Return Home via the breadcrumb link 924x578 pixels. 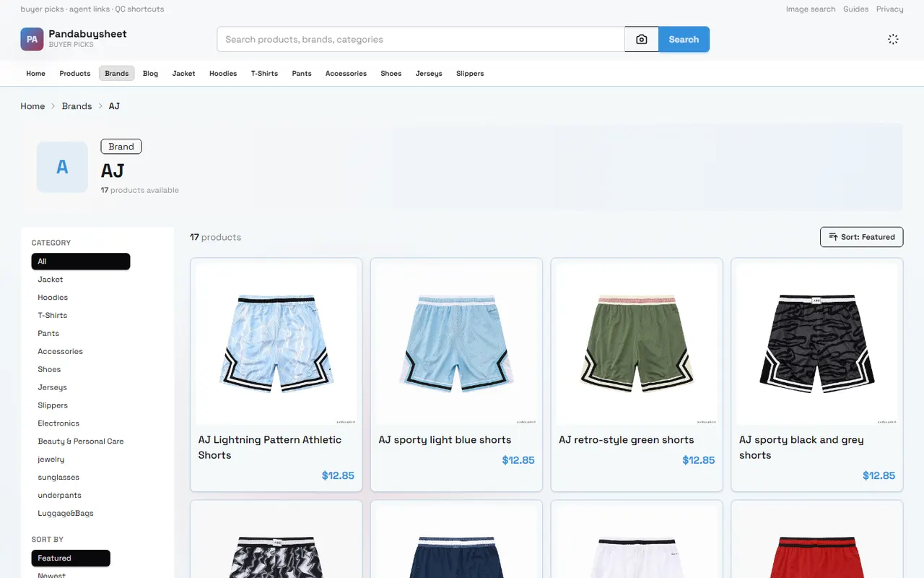tap(32, 106)
